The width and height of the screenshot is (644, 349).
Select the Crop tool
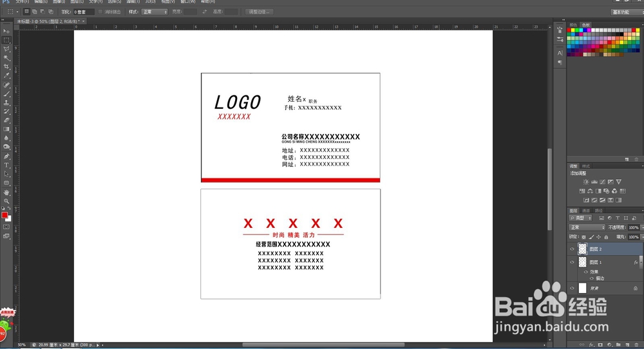(x=6, y=66)
